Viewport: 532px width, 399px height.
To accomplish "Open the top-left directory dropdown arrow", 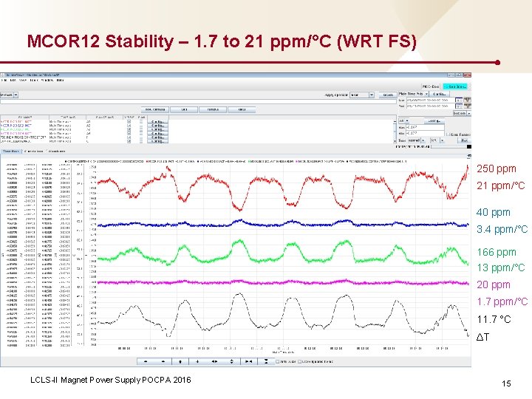I will tap(16, 95).
